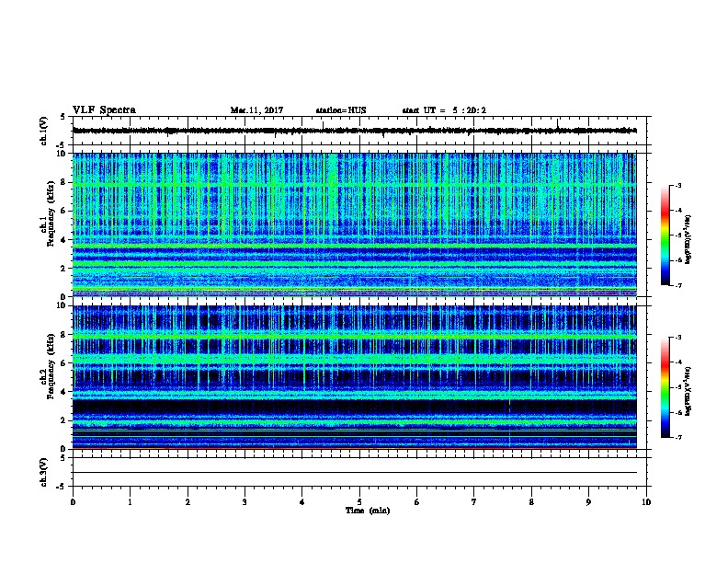
Task: Click the ch.2 color bar 'log(PSD)' label
Action: point(688,391)
